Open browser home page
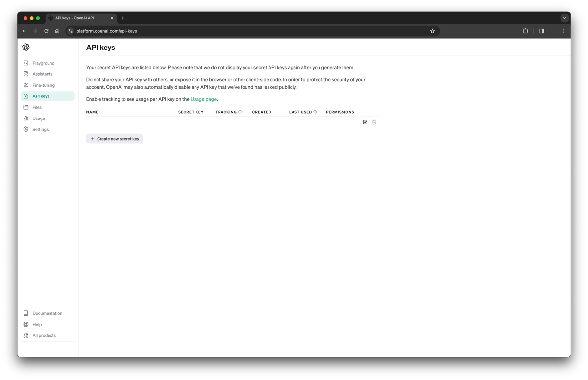 coord(57,31)
